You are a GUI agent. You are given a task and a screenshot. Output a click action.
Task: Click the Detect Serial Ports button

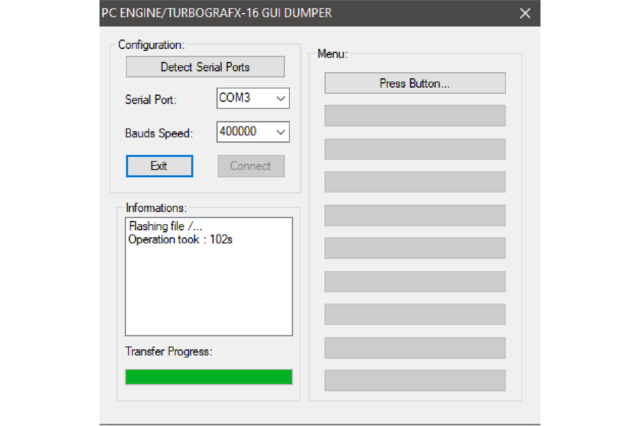205,67
